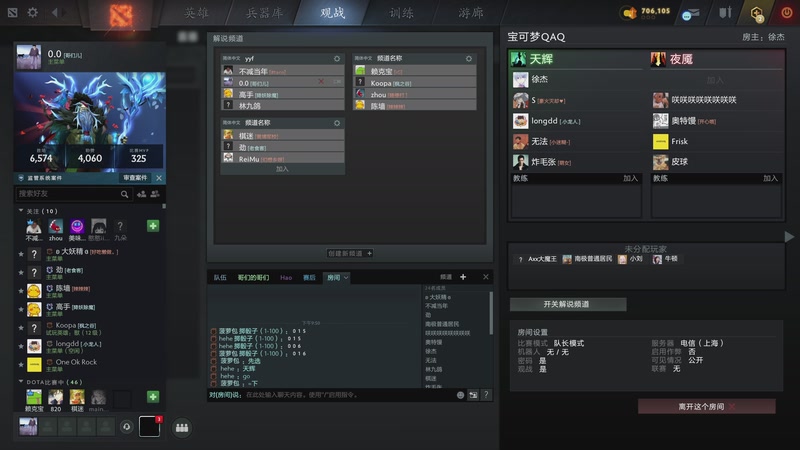Viewport: 800px width, 450px height.
Task: Click the party lobby icon at bottom
Action: [182, 428]
